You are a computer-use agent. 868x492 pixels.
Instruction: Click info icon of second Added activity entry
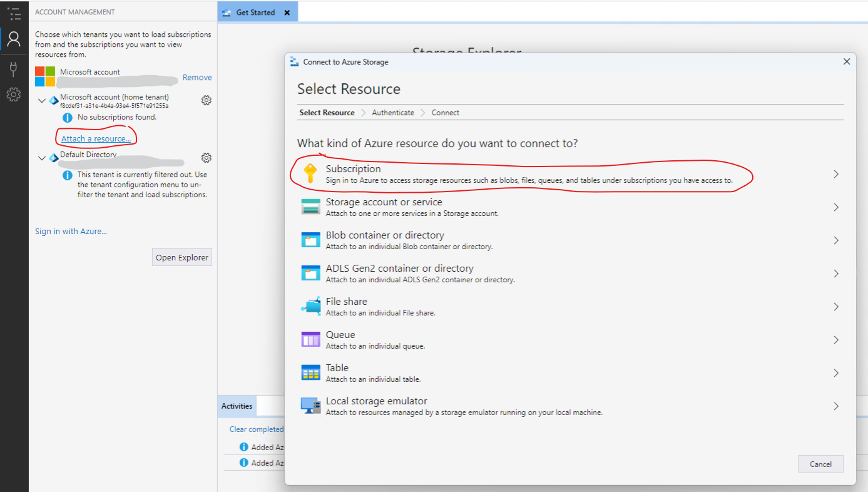(244, 463)
